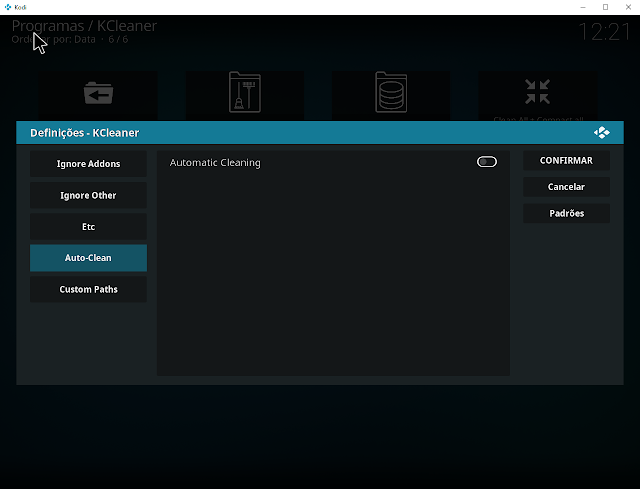Select the Auto-Clean category
This screenshot has width=640, height=489.
point(88,258)
